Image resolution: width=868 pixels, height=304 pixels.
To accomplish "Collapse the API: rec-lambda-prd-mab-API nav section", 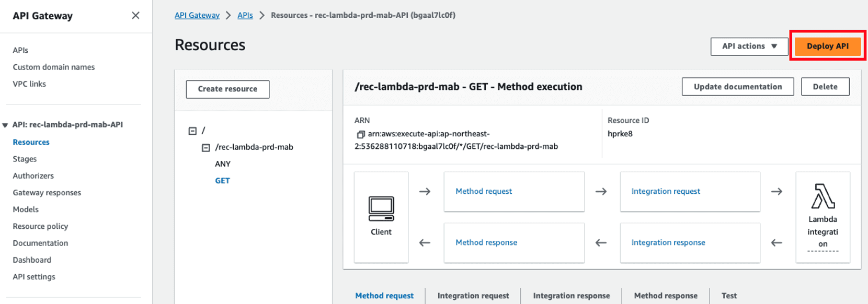I will click(x=5, y=125).
